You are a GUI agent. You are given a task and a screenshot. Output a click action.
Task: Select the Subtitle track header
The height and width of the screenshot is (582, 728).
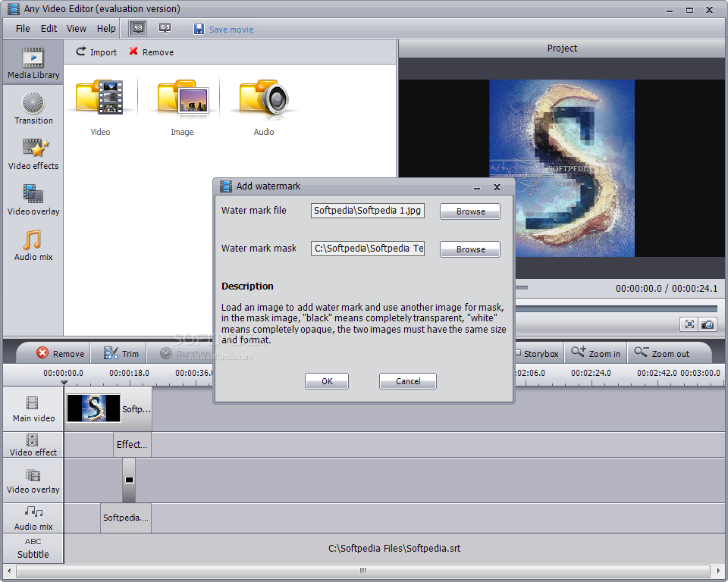33,549
